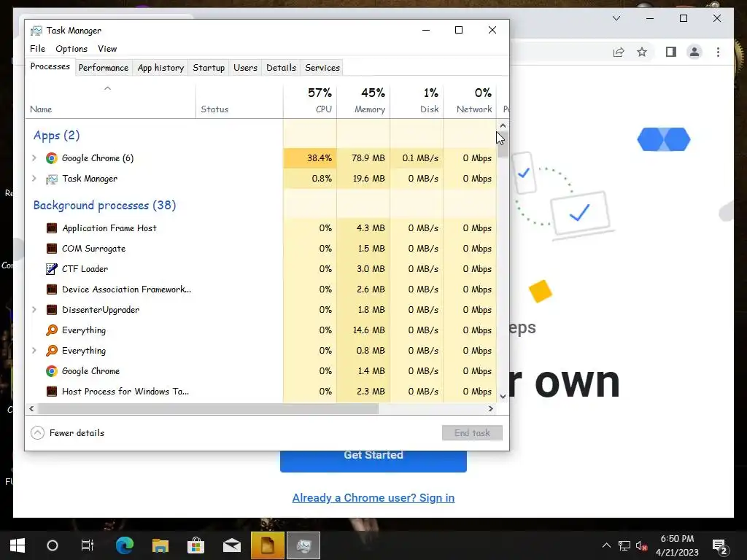Viewport: 747px width, 560px height.
Task: Click the first Everything magnifier icon with 14.6 MB
Action: (52, 330)
